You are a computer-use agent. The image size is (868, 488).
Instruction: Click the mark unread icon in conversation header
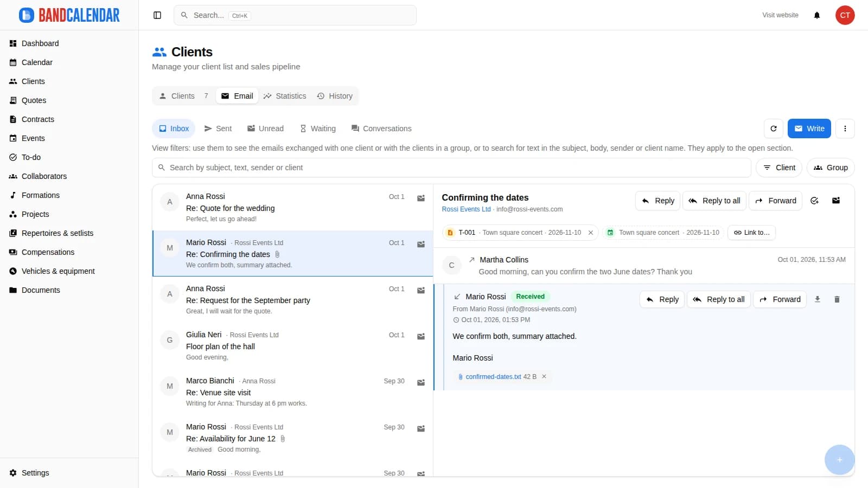click(836, 201)
